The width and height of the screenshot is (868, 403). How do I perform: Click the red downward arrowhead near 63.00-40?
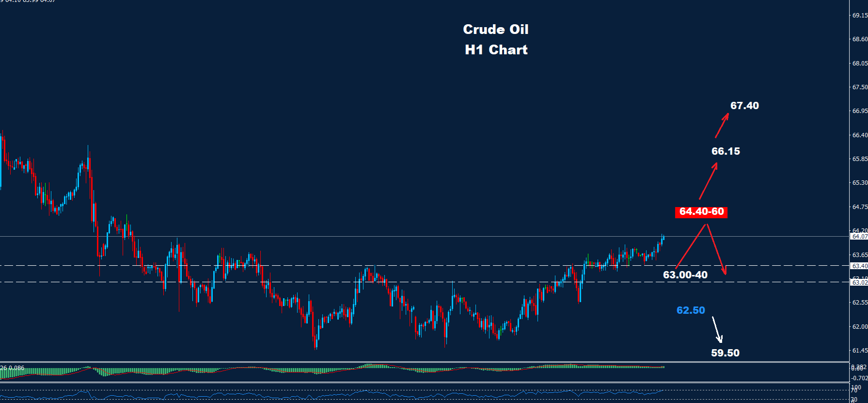pyautogui.click(x=724, y=270)
